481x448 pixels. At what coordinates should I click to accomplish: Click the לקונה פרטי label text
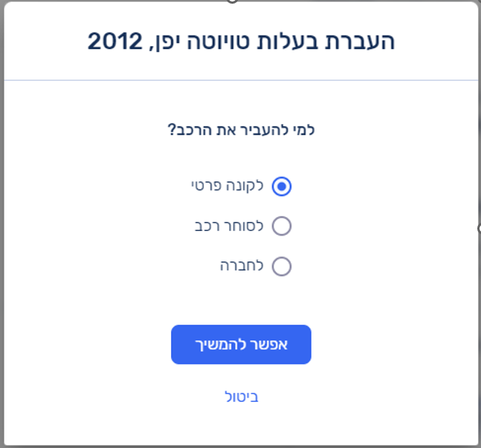click(227, 186)
